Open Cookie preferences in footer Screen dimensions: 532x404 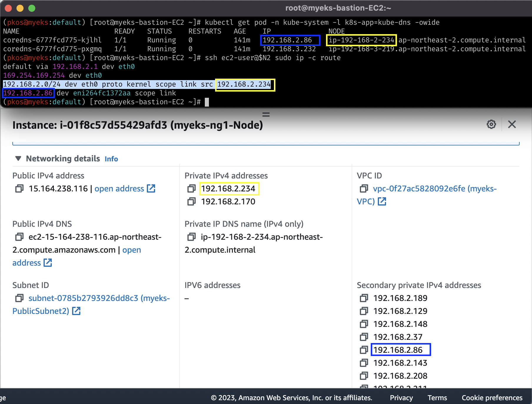point(492,398)
